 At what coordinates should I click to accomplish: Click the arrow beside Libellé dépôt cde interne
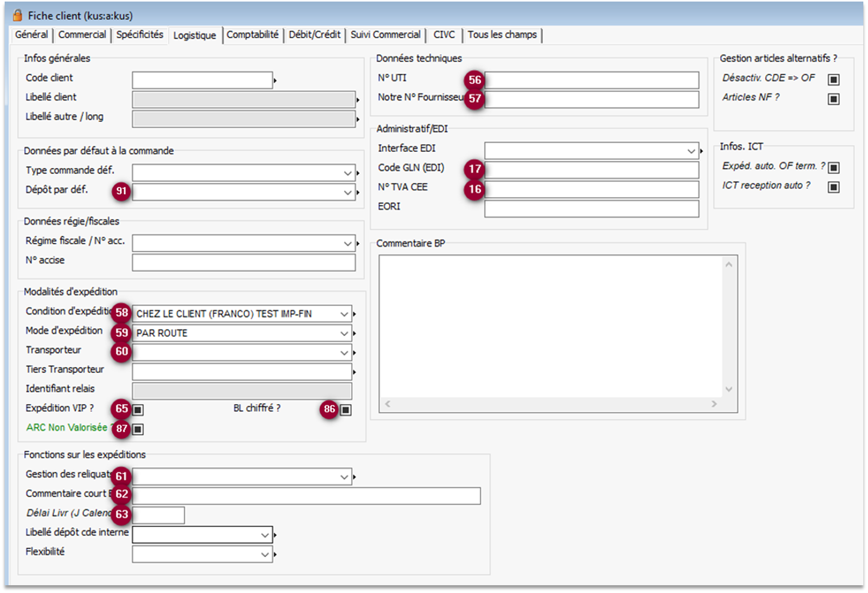(x=275, y=535)
